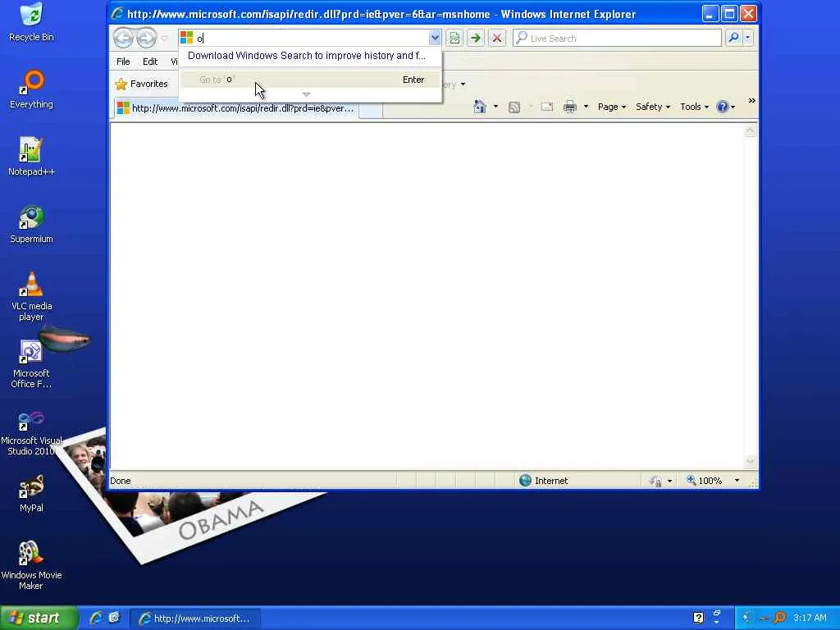Click the Done status bar text
This screenshot has width=840, height=630.
(x=121, y=481)
